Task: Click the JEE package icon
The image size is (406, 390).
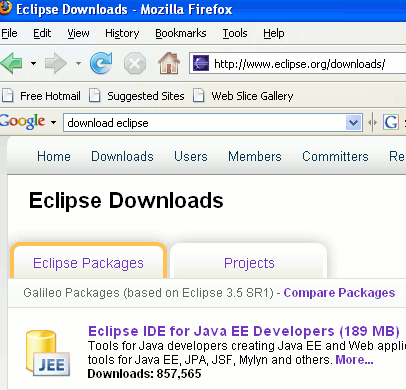Action: (48, 353)
